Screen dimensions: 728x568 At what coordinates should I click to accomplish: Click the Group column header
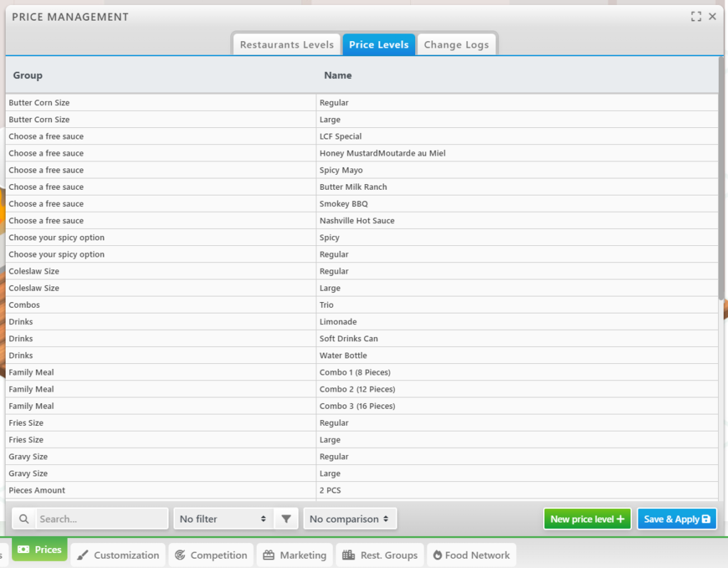click(28, 75)
